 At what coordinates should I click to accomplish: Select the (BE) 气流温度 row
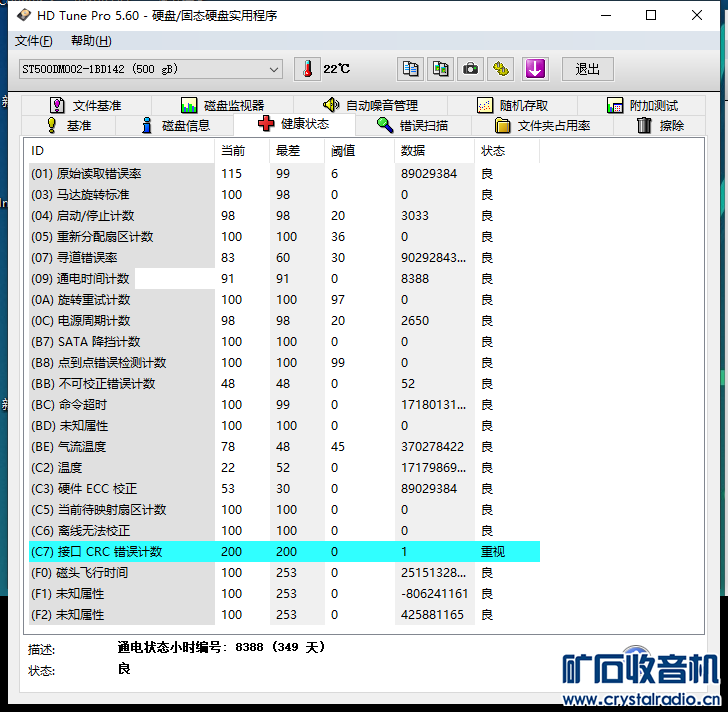point(284,447)
